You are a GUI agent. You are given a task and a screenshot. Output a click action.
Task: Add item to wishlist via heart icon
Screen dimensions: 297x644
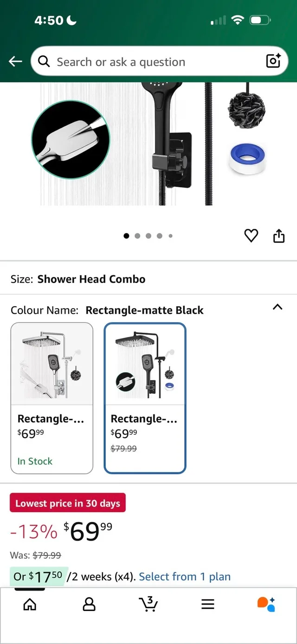(251, 236)
